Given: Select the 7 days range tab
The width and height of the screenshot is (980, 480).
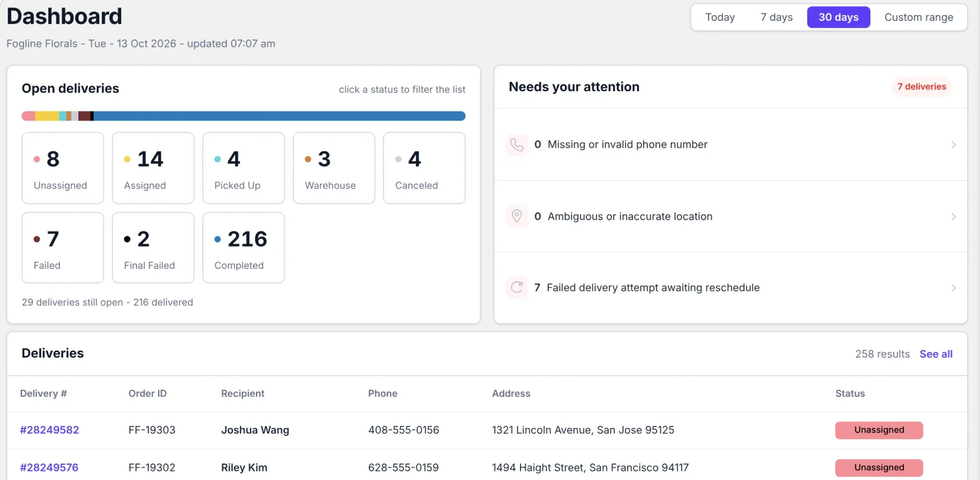Looking at the screenshot, I should (x=777, y=17).
